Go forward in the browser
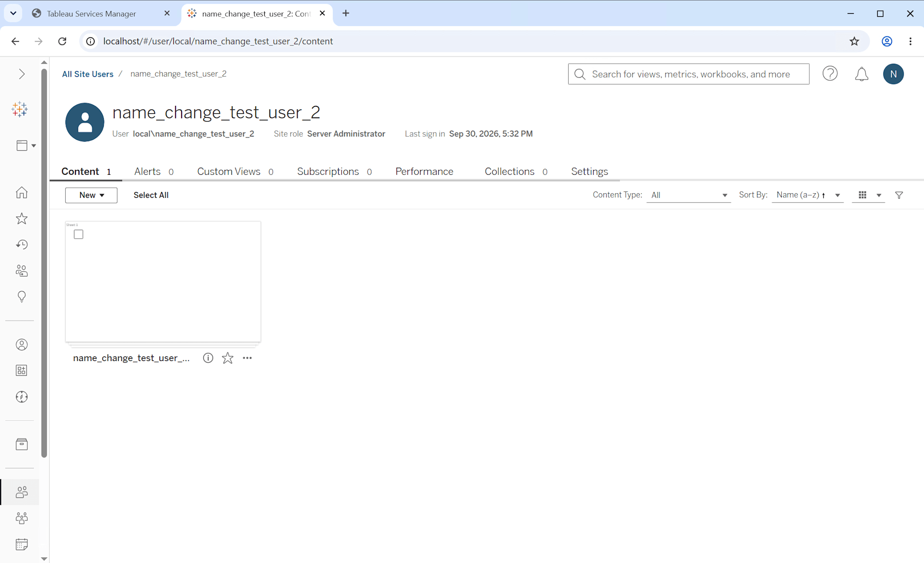924x563 pixels. pos(38,41)
